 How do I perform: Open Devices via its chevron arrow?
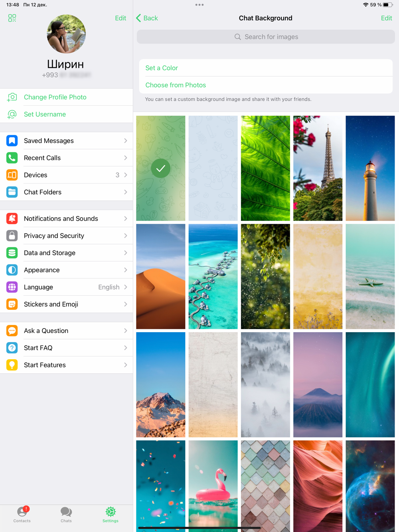tap(126, 175)
